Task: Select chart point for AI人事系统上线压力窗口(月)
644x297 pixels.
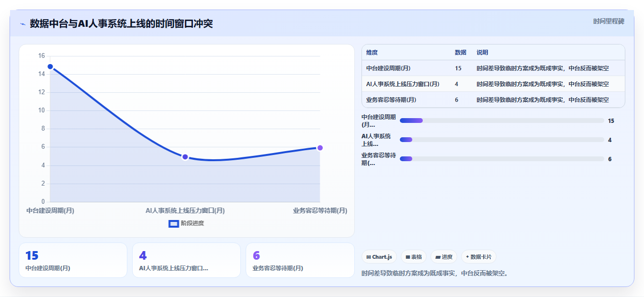Action: click(185, 157)
